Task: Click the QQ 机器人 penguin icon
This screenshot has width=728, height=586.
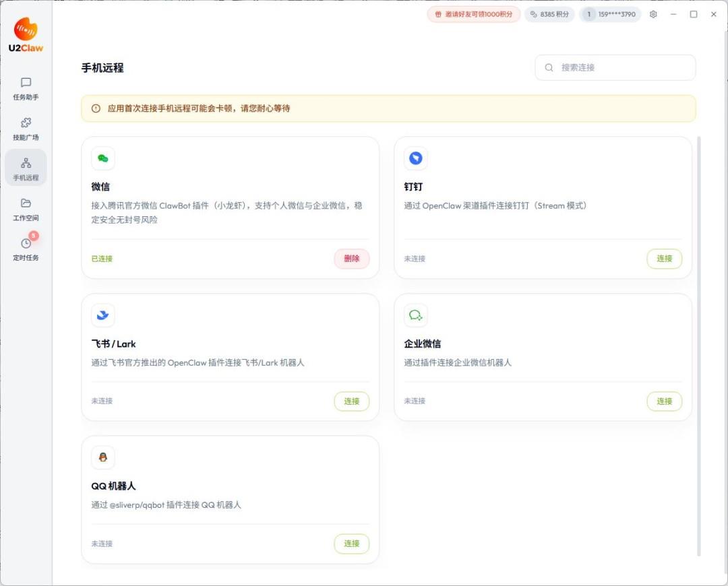Action: [x=103, y=457]
